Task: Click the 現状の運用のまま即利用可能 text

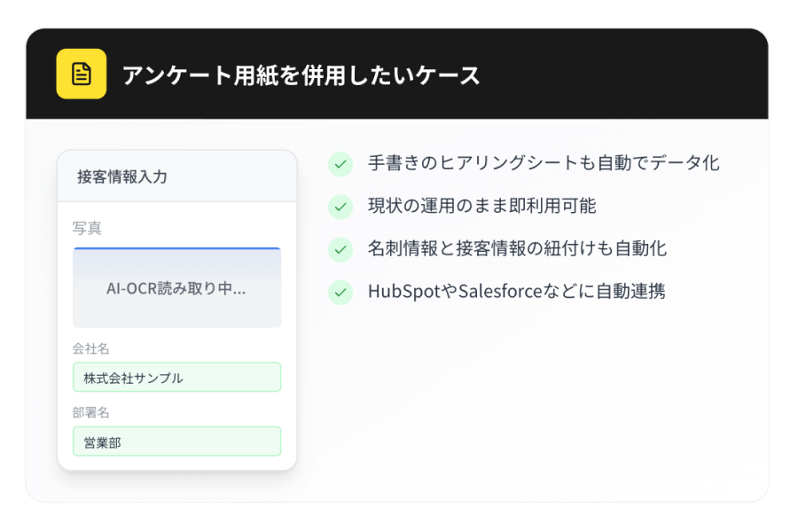Action: (482, 207)
